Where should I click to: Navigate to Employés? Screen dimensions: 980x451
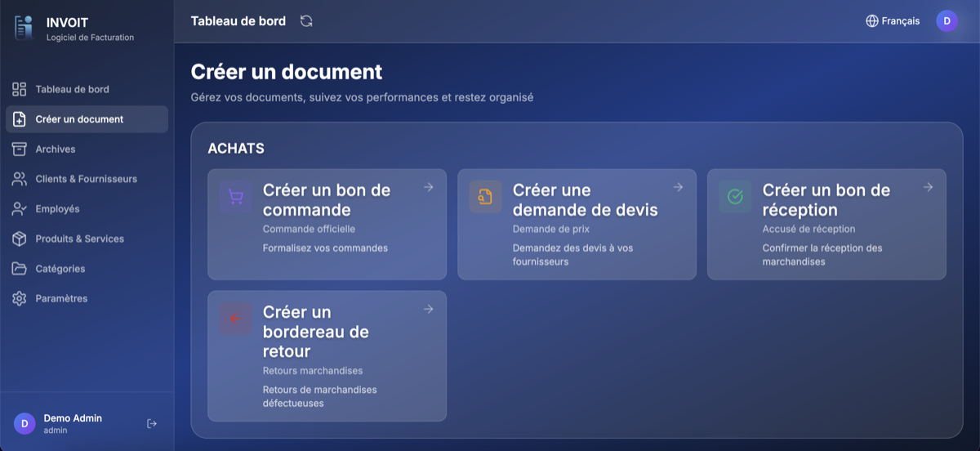(87, 209)
